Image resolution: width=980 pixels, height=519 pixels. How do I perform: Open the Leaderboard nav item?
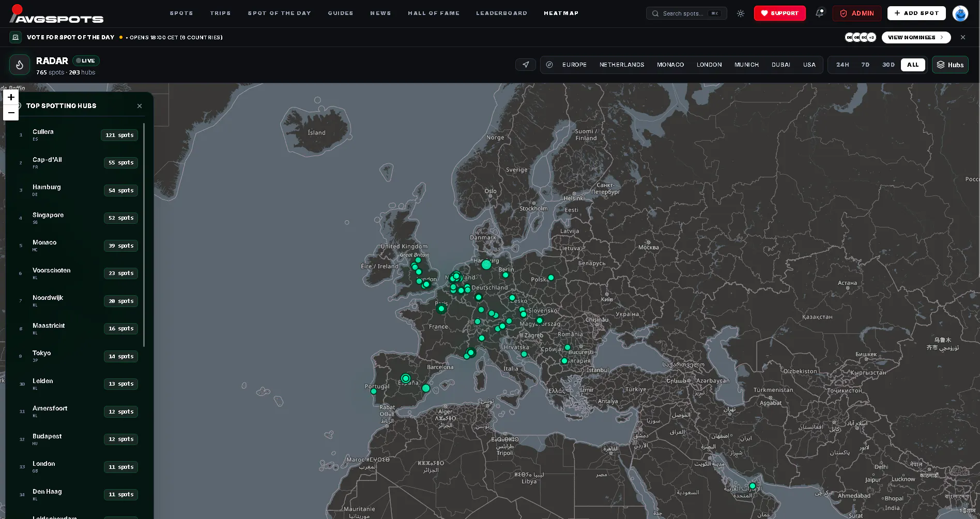point(502,13)
